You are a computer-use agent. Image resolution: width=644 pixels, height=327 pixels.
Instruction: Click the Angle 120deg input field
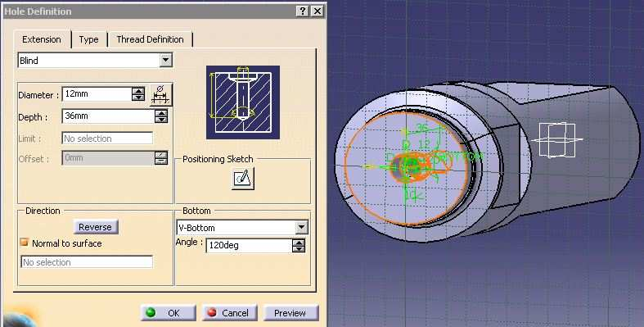[x=249, y=246]
